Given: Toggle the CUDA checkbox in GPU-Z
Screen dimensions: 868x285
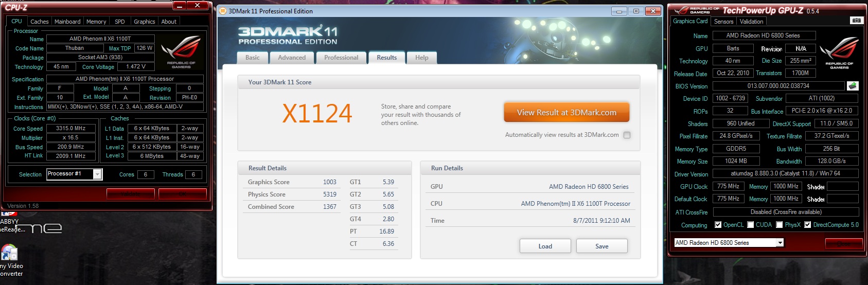Looking at the screenshot, I should pos(751,225).
